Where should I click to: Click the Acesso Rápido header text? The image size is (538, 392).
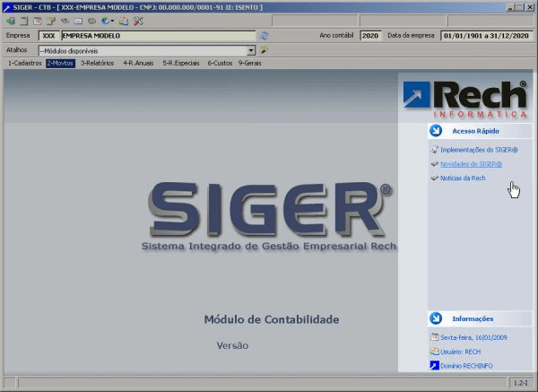coord(475,131)
